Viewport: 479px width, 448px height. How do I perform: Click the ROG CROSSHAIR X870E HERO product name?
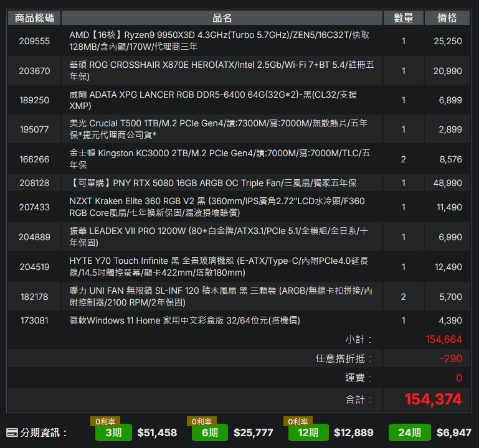222,70
